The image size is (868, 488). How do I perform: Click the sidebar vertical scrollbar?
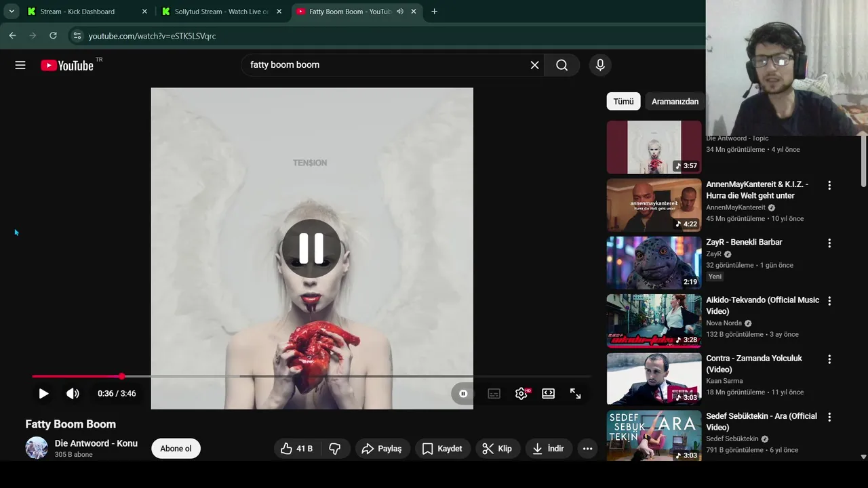(x=863, y=163)
